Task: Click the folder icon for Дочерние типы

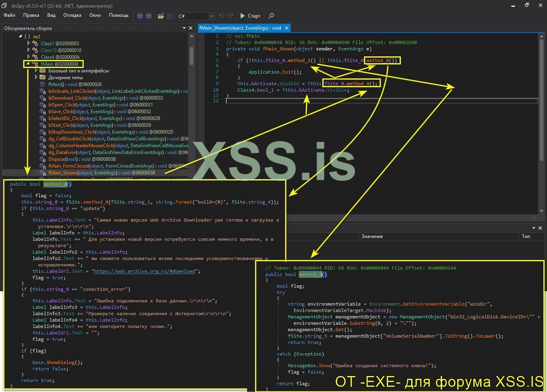Action: click(x=42, y=78)
